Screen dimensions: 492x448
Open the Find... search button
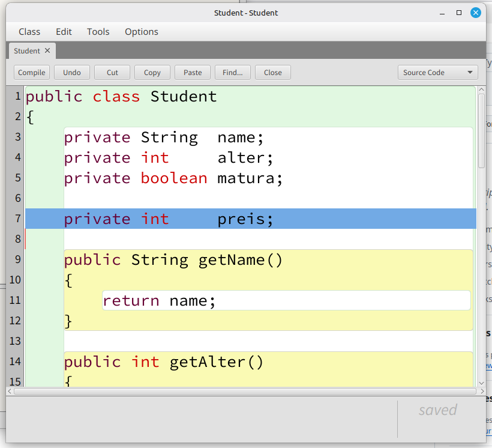[x=232, y=73]
